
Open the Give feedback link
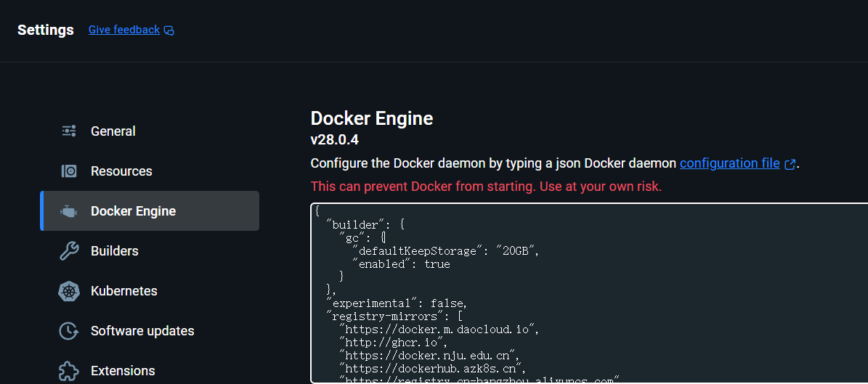tap(124, 30)
